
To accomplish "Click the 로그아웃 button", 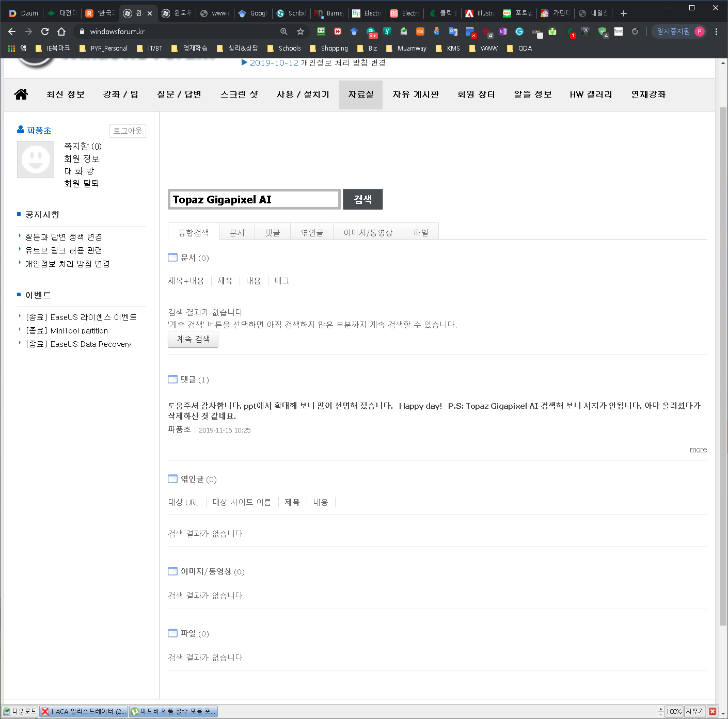I will tap(128, 131).
